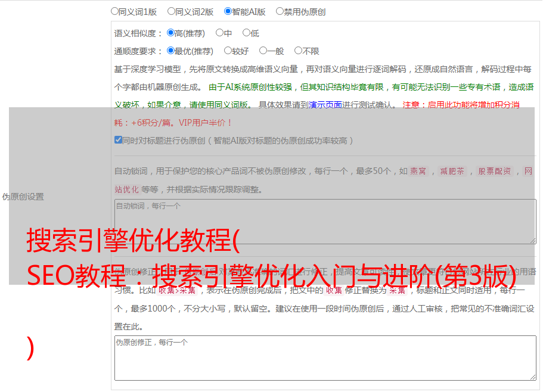Click the resize grip of 自动锁词 textarea
The width and height of the screenshot is (543, 392).
(533, 241)
